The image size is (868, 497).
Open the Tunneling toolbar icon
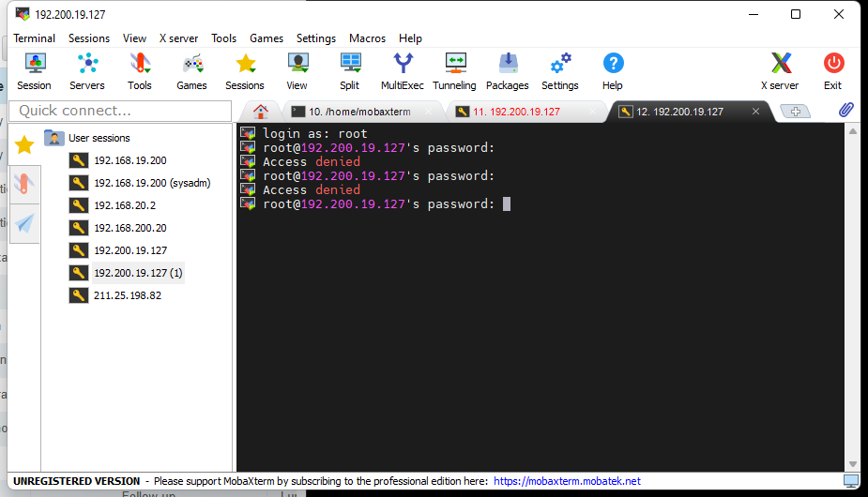point(455,70)
